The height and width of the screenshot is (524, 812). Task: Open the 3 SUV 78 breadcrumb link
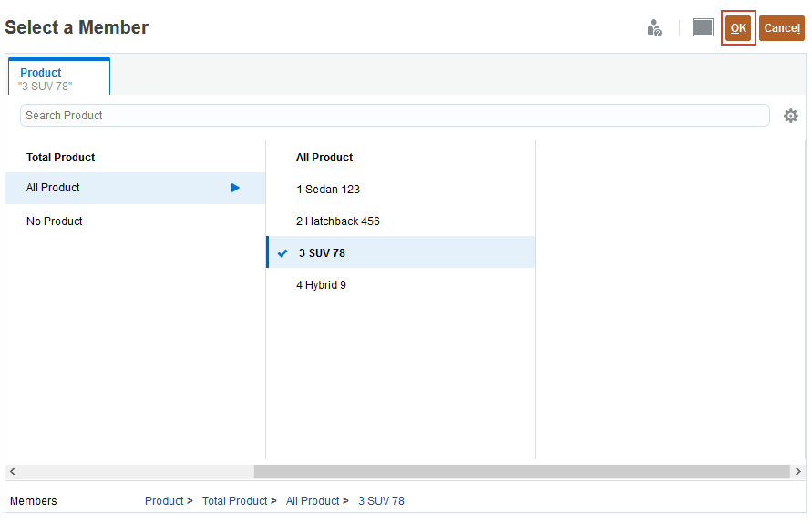pyautogui.click(x=381, y=501)
